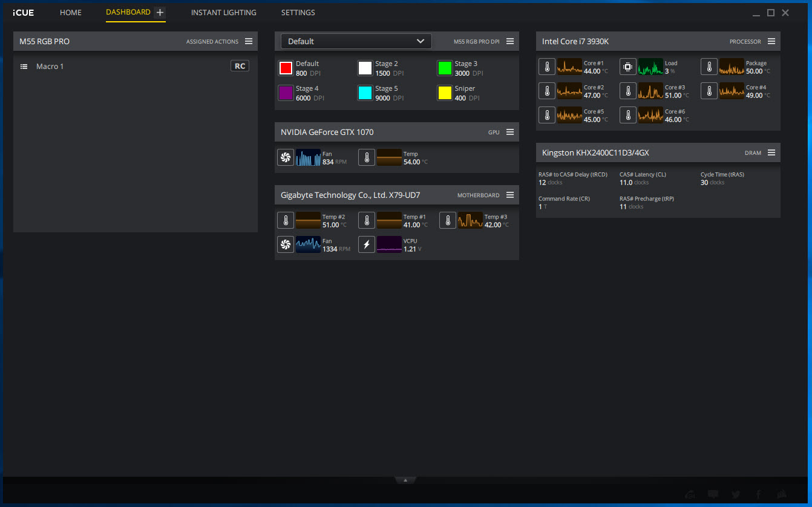Click the "NVIDIA GeForce GTX 1070" title
Viewport: 812px width, 507px height.
click(327, 132)
